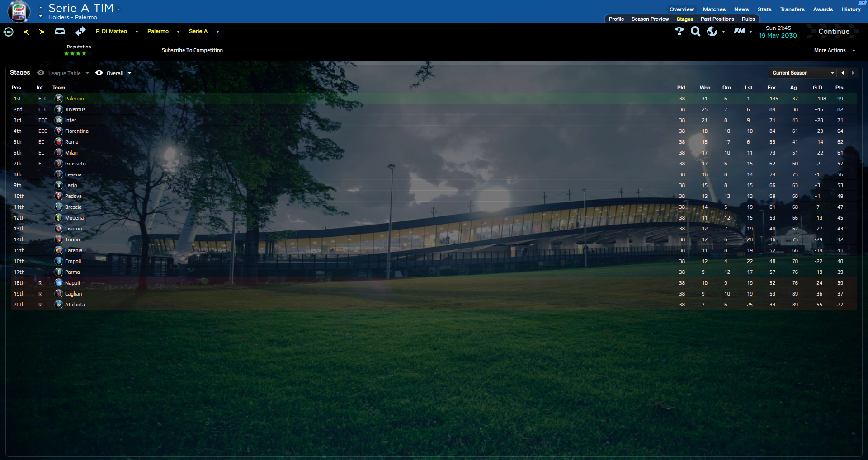Go back with the left arrow
This screenshot has height=460, width=868.
[26, 32]
